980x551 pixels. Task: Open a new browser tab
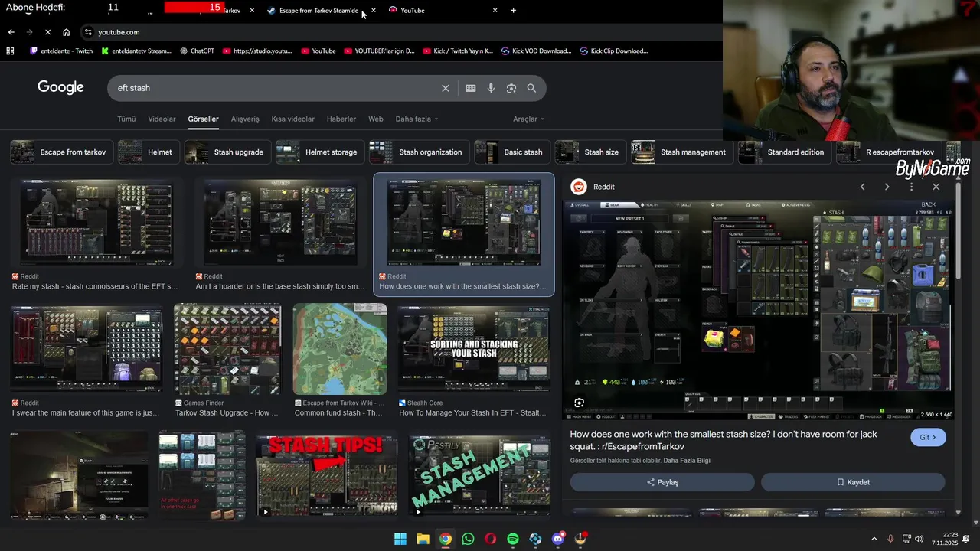pyautogui.click(x=513, y=11)
